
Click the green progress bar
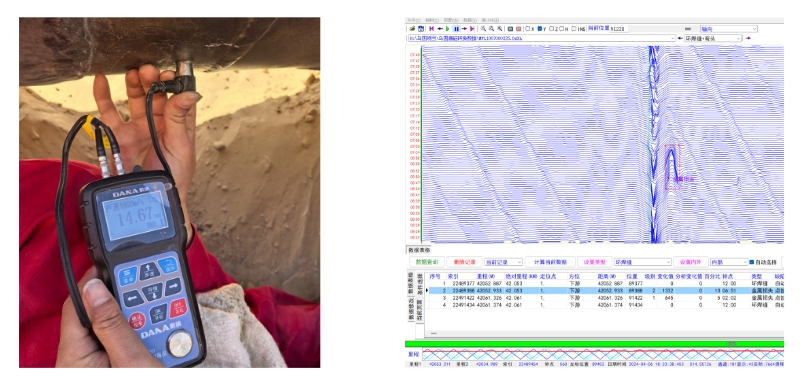[x=594, y=344]
